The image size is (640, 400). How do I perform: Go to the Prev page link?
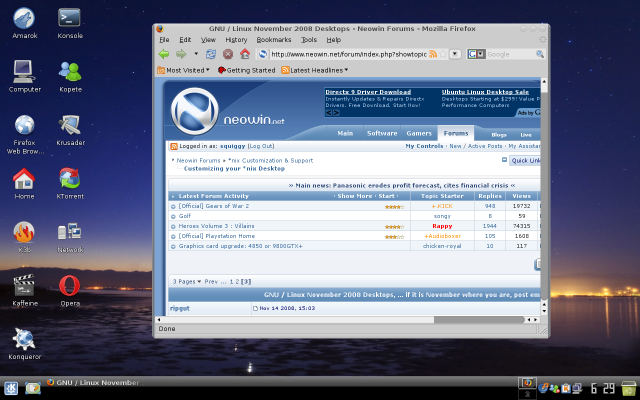(x=211, y=282)
